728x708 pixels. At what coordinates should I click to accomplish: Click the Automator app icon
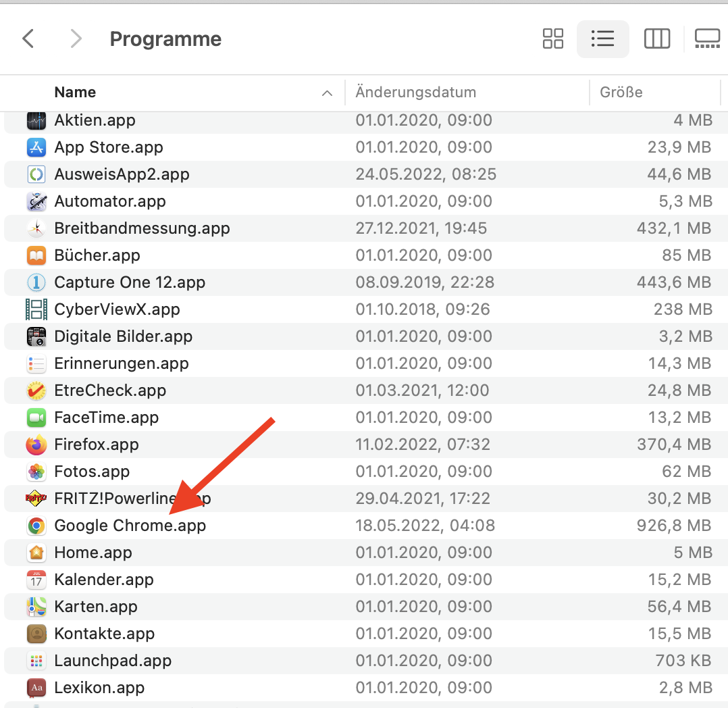tap(36, 201)
